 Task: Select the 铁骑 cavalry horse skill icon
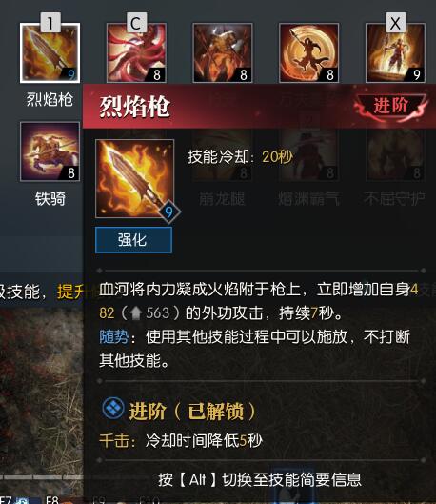point(50,151)
